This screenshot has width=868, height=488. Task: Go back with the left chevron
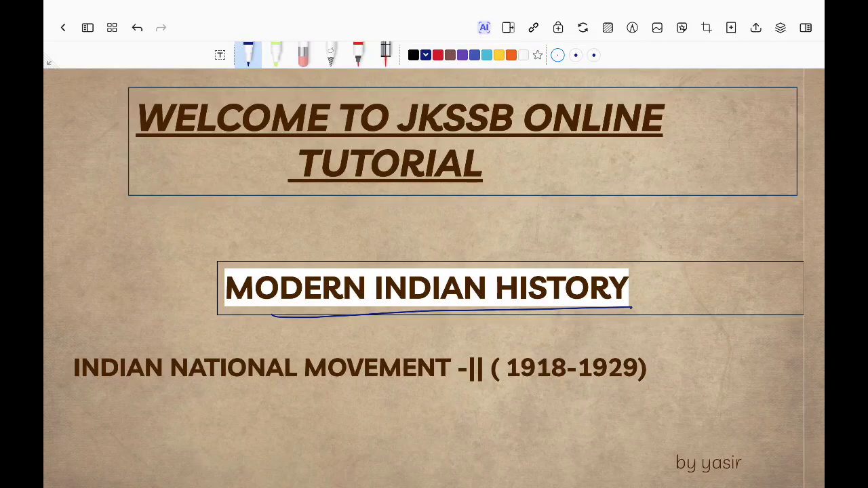[63, 28]
